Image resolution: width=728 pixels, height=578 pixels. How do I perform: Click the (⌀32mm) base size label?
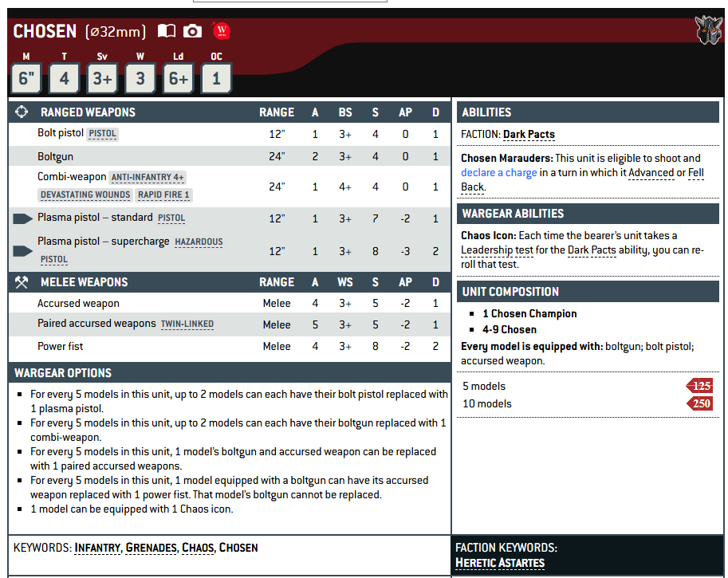116,32
